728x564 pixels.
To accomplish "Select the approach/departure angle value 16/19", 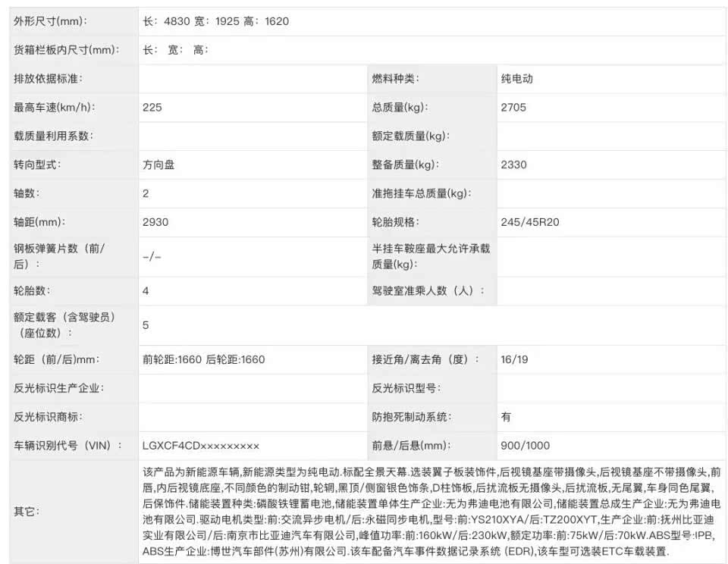I will pyautogui.click(x=514, y=359).
